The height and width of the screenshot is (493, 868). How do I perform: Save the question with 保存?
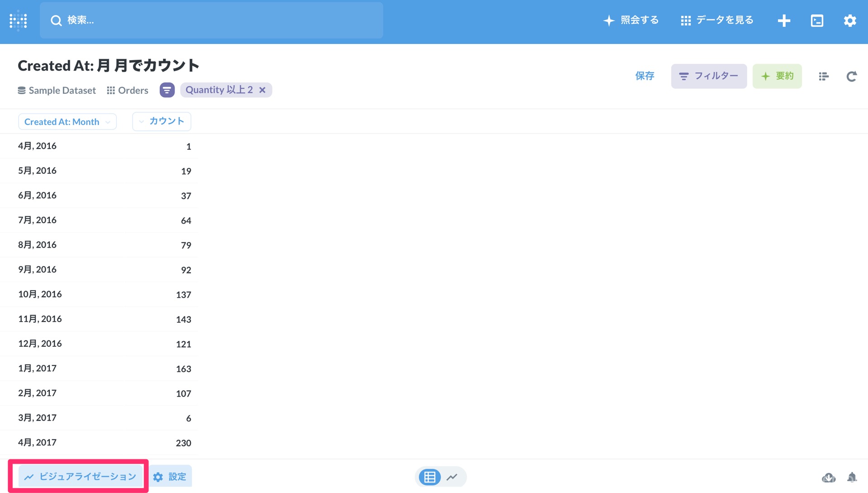[644, 76]
